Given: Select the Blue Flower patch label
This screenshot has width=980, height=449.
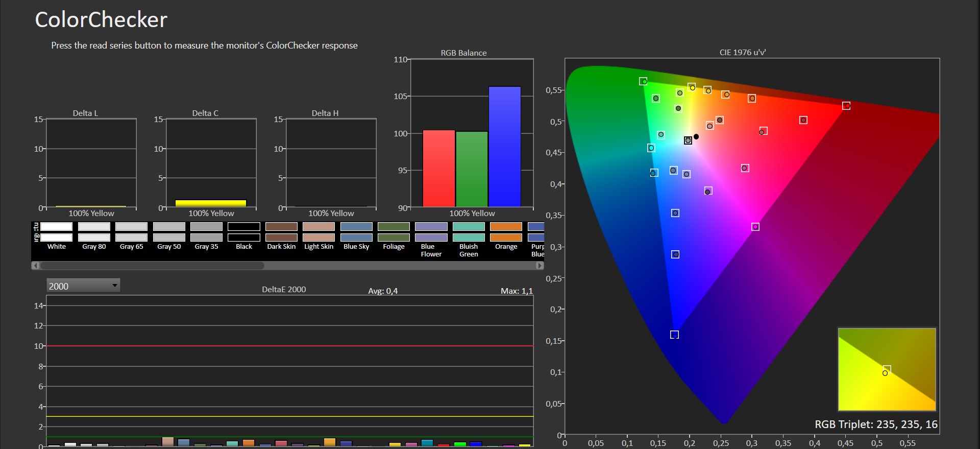Looking at the screenshot, I should 431,250.
